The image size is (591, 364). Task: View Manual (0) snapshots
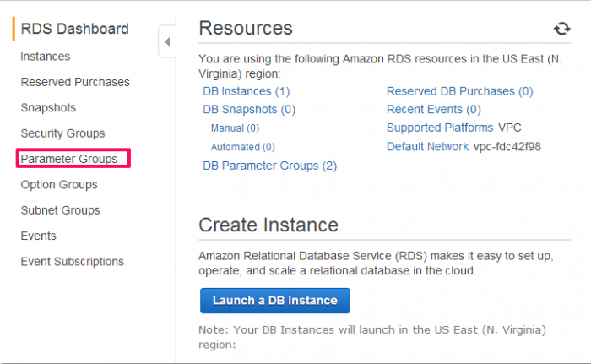point(236,128)
